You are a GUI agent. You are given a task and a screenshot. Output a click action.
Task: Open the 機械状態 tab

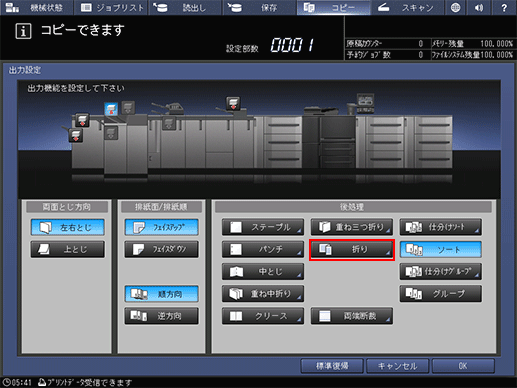tap(36, 7)
